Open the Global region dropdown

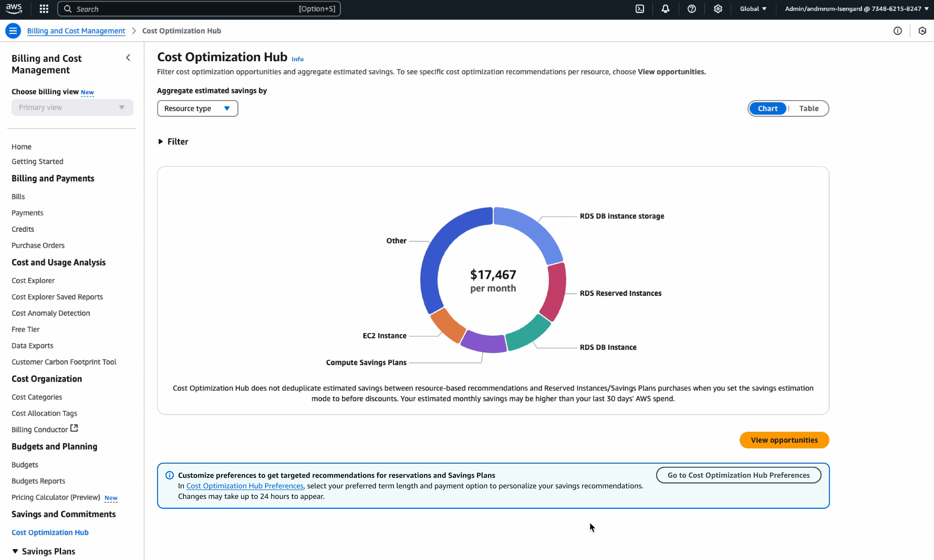[x=753, y=9]
